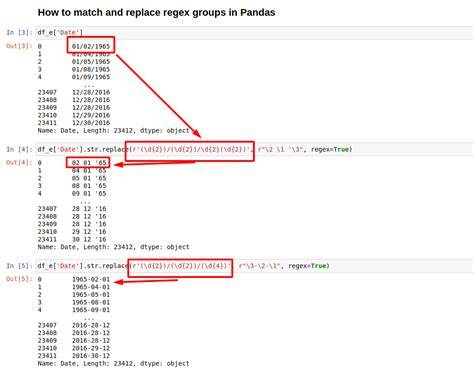Click the value "2016-29-12"
Viewport: 474px width, 380px height.
click(x=91, y=348)
